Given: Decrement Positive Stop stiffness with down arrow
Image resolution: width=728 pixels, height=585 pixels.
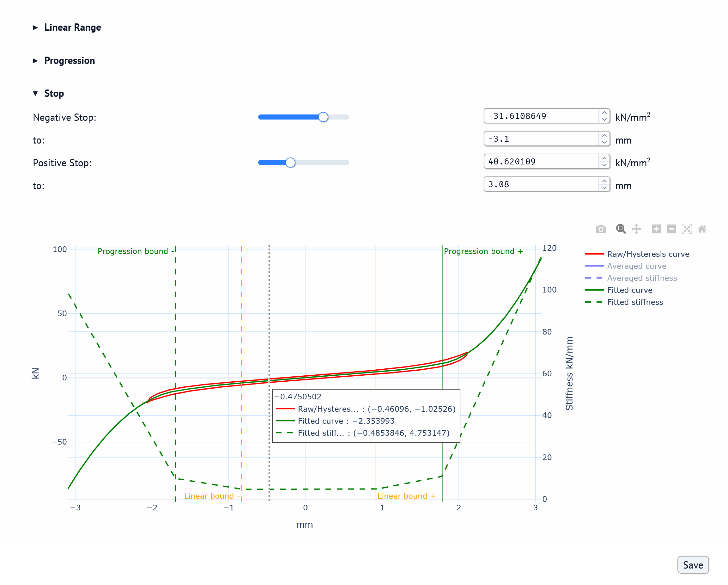Looking at the screenshot, I should coord(604,165).
